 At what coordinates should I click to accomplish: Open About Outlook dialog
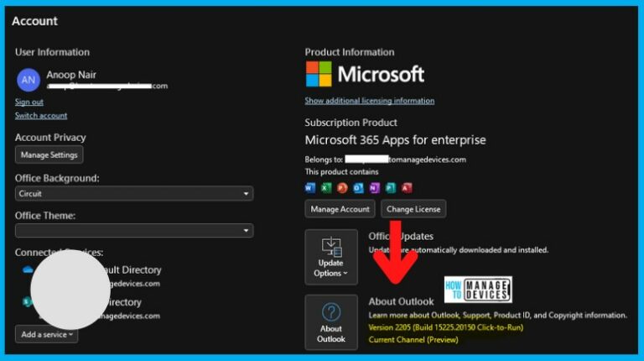(x=331, y=322)
